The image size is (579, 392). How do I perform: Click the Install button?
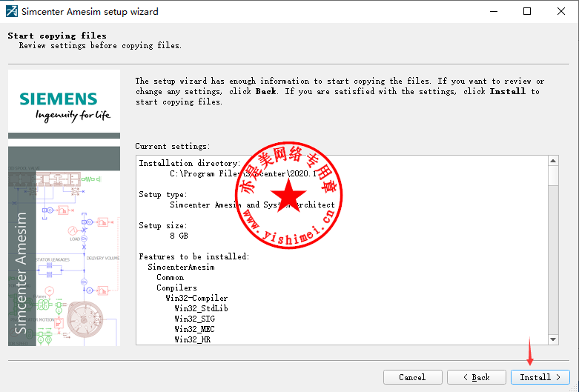540,377
